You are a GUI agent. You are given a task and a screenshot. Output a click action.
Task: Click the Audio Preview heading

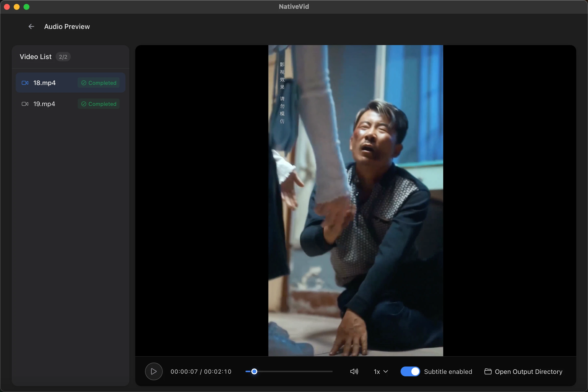click(x=67, y=26)
